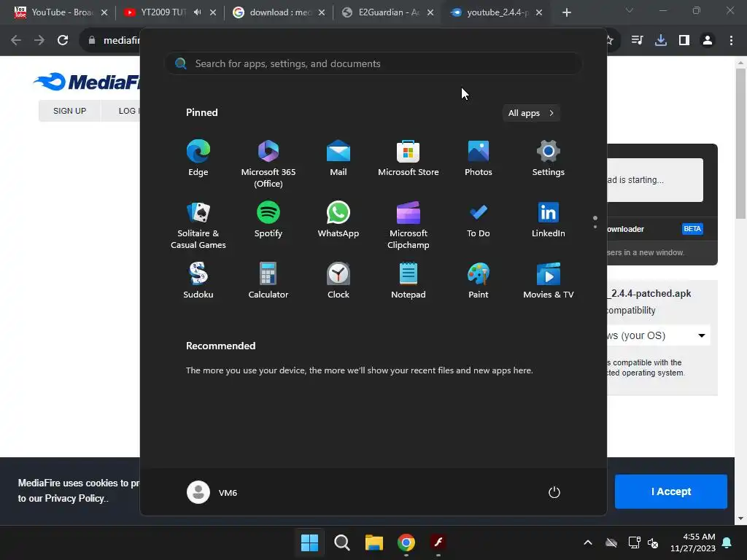Screen dimensions: 747x560
Task: Open the notification bell in taskbar
Action: (727, 542)
